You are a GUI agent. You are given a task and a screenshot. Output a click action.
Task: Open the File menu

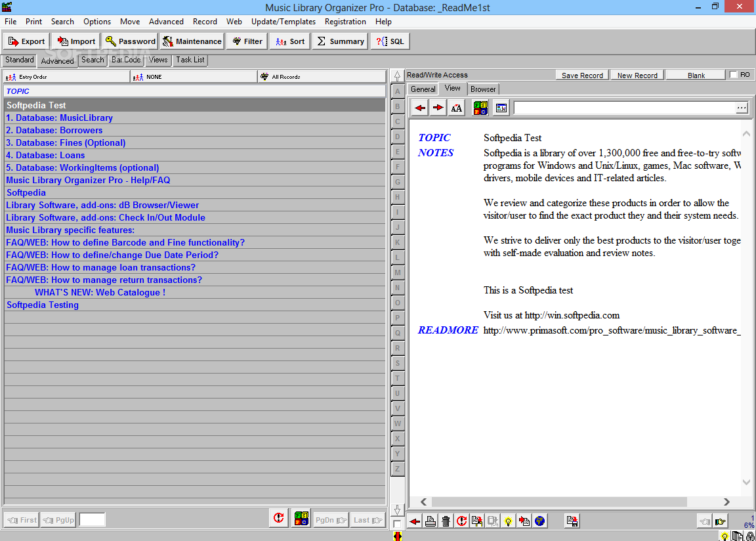tap(10, 22)
